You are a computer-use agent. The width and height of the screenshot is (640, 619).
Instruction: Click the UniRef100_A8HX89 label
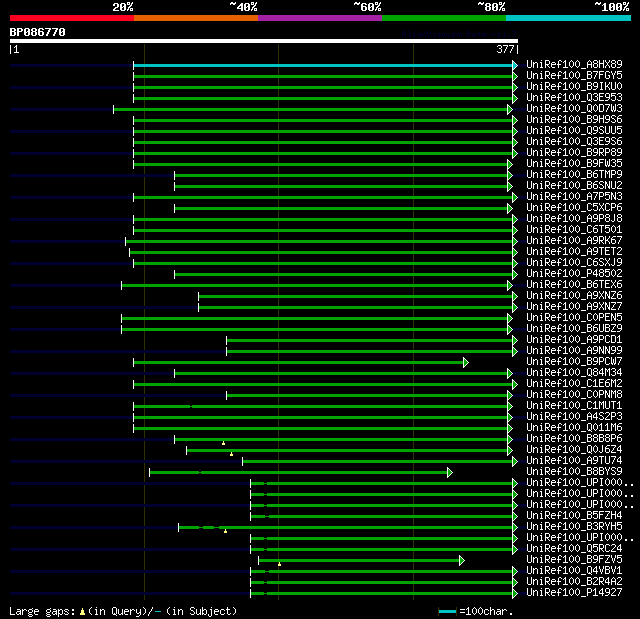pyautogui.click(x=574, y=64)
